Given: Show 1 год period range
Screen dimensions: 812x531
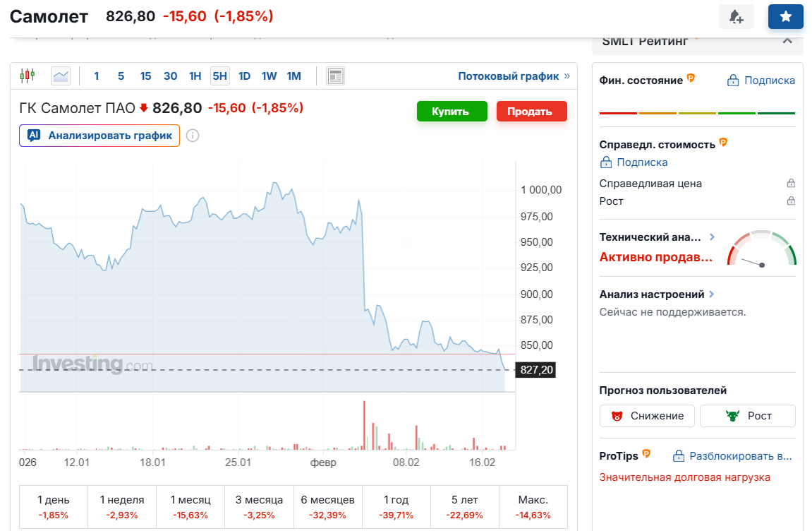Looking at the screenshot, I should [396, 506].
